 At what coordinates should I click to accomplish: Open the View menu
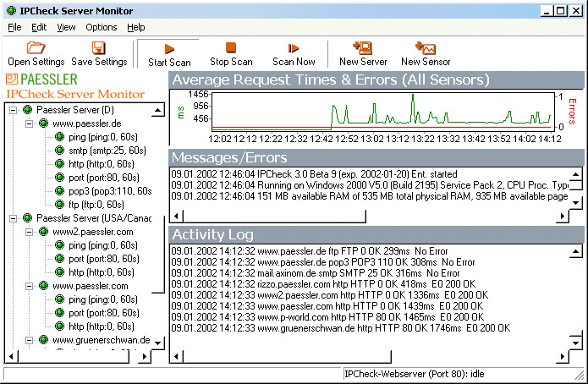click(66, 27)
